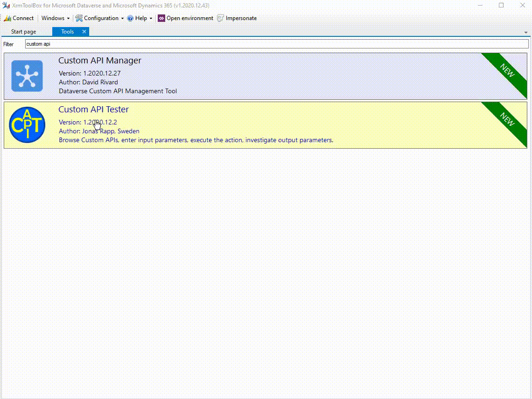
Task: Maximize the XrmToolBox window
Action: click(x=501, y=6)
